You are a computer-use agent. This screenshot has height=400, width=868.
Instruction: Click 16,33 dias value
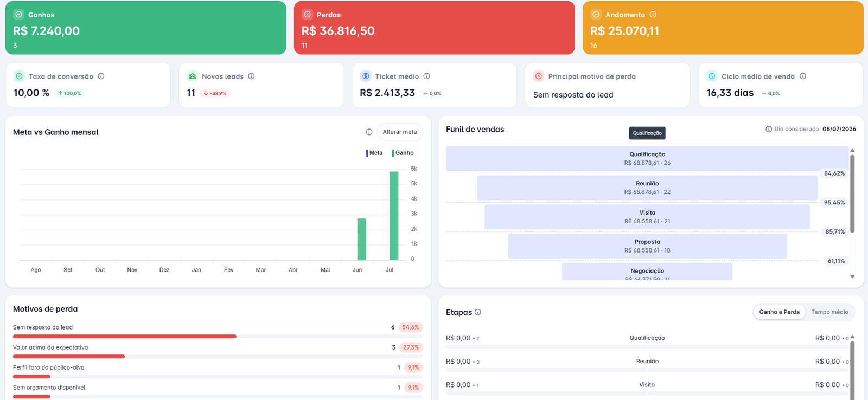(x=730, y=93)
